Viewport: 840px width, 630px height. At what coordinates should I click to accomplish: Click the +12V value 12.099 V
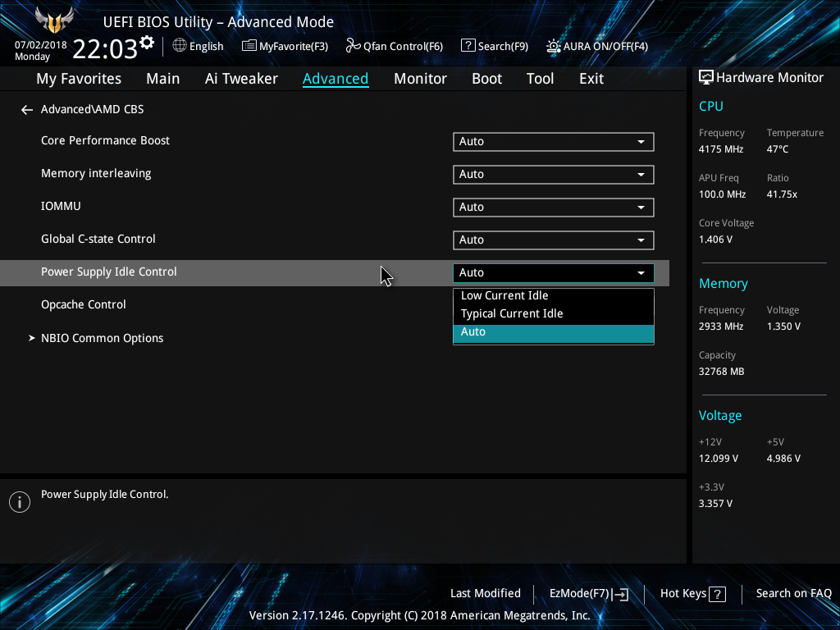click(x=719, y=459)
